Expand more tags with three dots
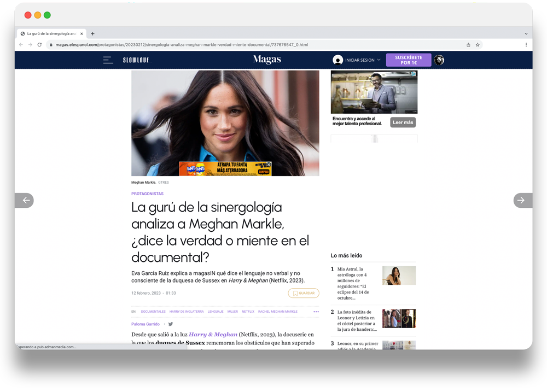Image resolution: width=547 pixels, height=392 pixels. point(316,312)
